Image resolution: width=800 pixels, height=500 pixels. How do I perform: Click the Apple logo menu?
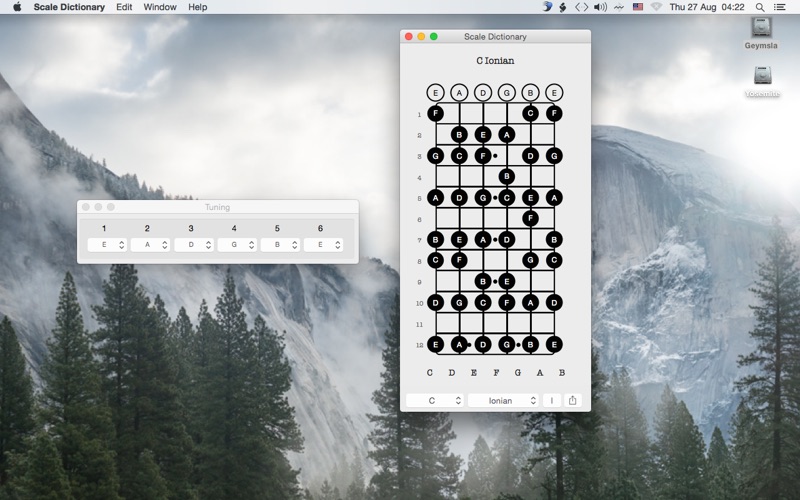click(17, 7)
